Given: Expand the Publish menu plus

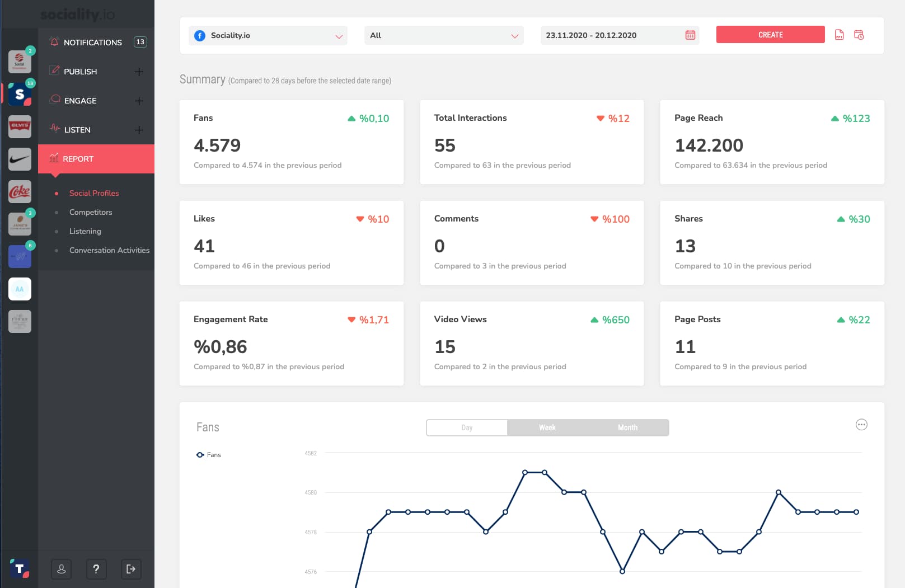Looking at the screenshot, I should [139, 72].
